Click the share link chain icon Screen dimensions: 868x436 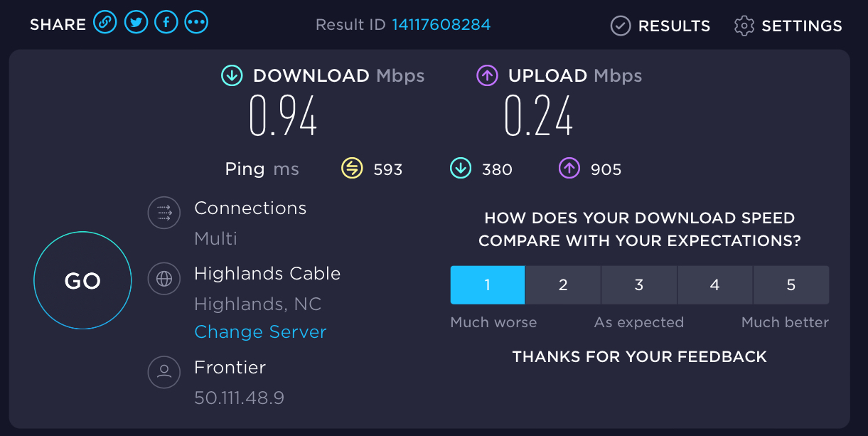tap(105, 23)
